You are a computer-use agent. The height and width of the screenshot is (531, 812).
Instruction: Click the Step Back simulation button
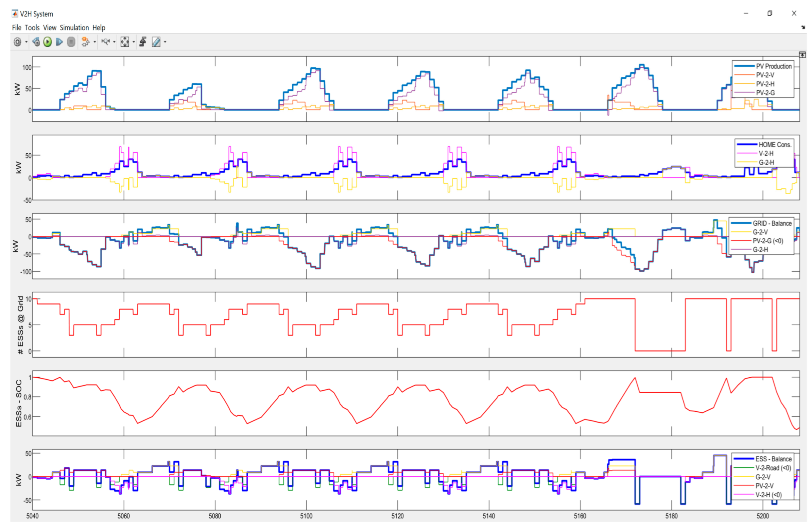point(36,42)
